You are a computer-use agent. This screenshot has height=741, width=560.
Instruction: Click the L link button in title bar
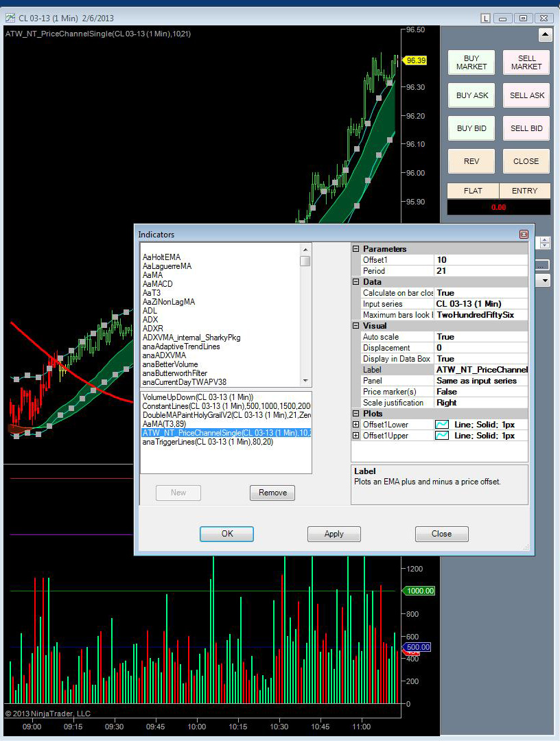(485, 18)
